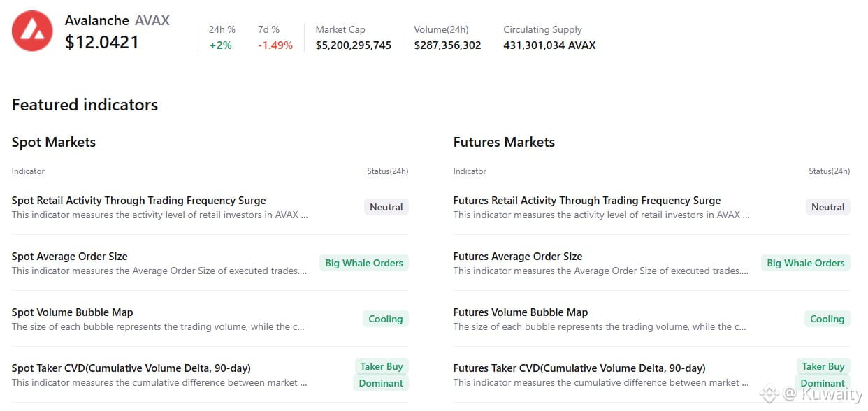Open the Futures Average Order Size indicator
This screenshot has height=411, width=868.
click(517, 257)
